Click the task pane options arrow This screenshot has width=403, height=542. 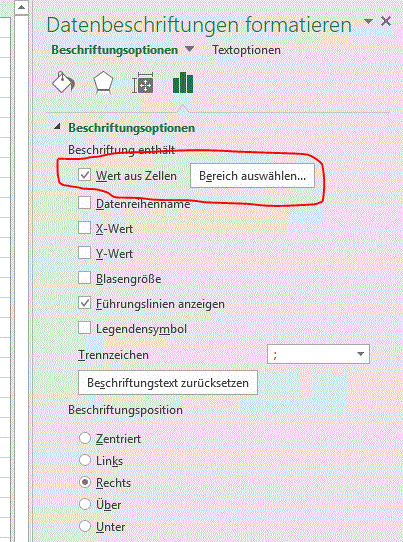pos(368,21)
